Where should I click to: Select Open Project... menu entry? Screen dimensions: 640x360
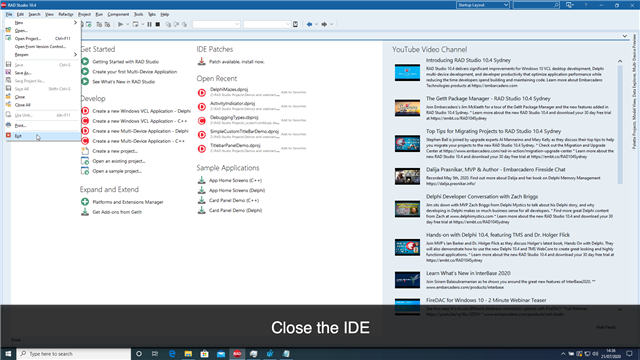coord(43,38)
